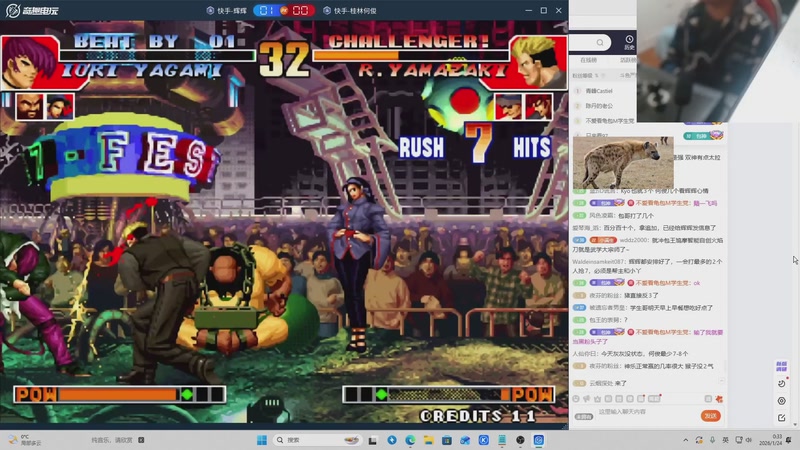
Task: Click the 快手-桂林何俊 player name label
Action: tap(355, 11)
